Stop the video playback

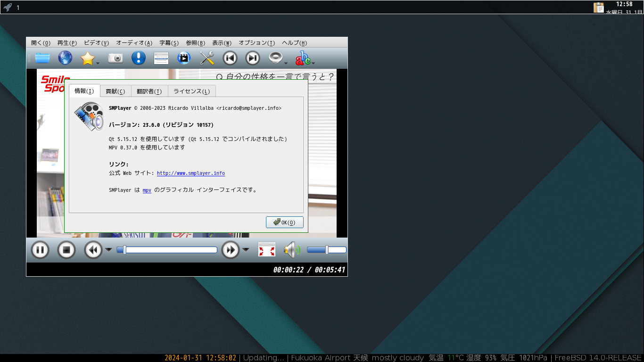point(66,250)
